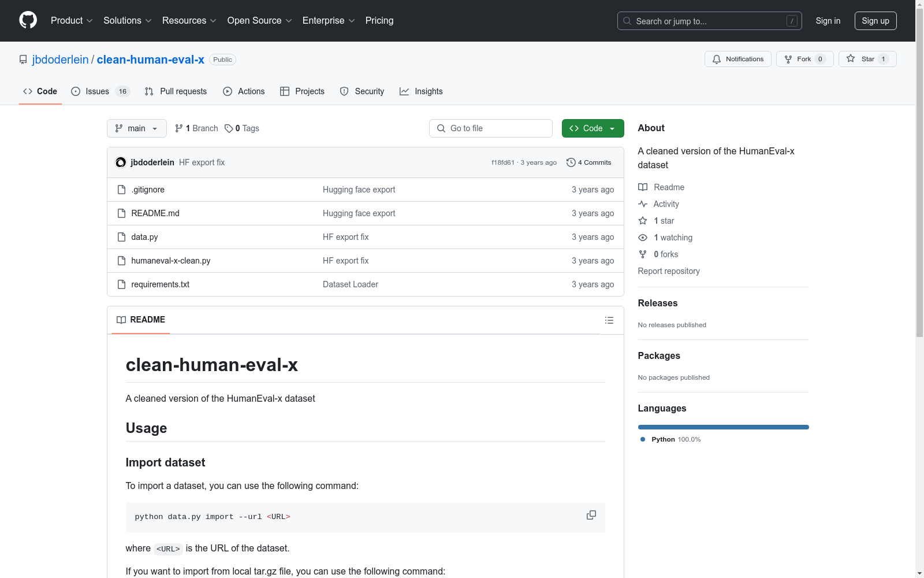The height and width of the screenshot is (578, 924).
Task: Open the green Code dropdown
Action: (593, 128)
